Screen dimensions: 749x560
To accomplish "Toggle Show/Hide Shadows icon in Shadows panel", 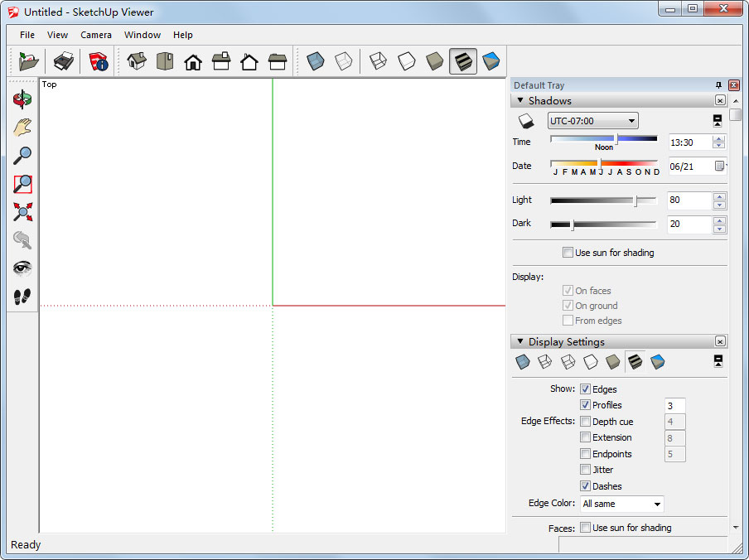I will point(526,121).
